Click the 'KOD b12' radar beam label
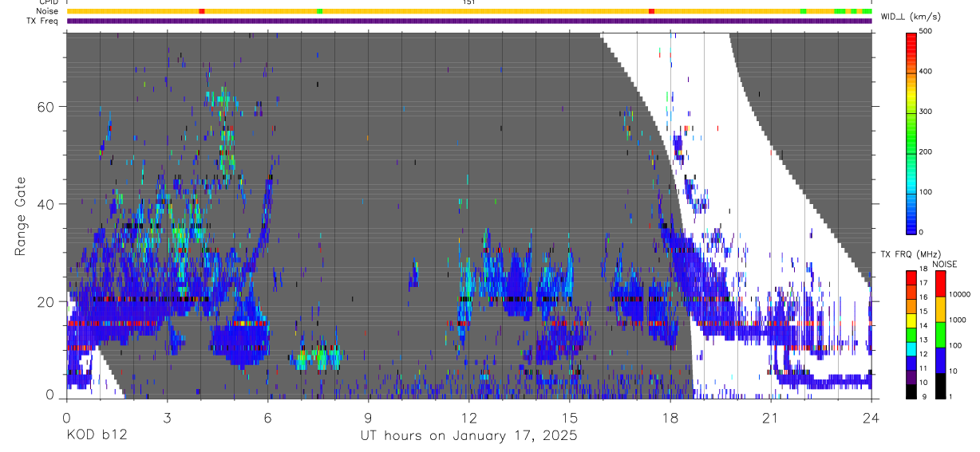980x452 pixels. [96, 436]
